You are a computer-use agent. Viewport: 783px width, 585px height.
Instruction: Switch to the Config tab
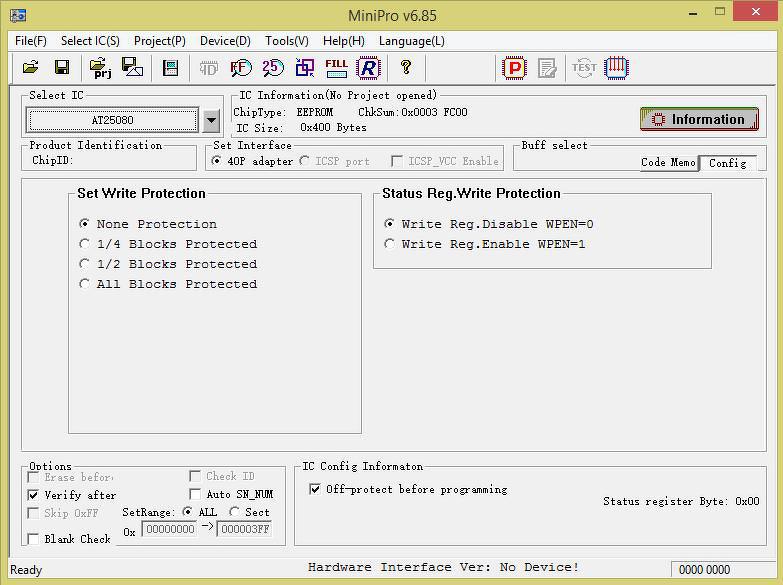click(x=728, y=163)
